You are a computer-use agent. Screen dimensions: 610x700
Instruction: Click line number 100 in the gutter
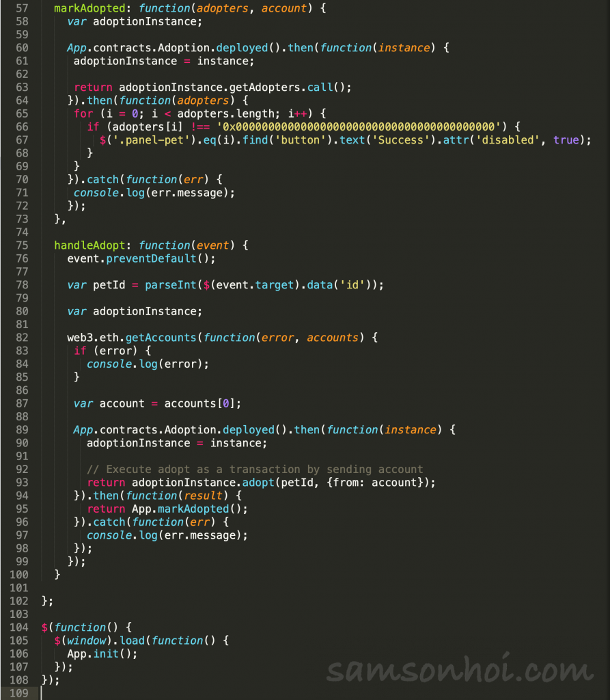coord(18,574)
